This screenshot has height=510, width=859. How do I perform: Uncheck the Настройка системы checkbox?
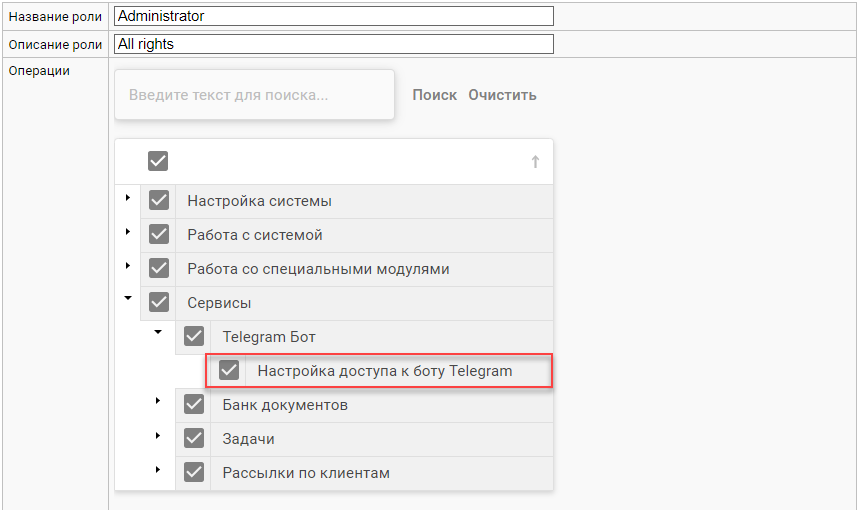pyautogui.click(x=158, y=201)
